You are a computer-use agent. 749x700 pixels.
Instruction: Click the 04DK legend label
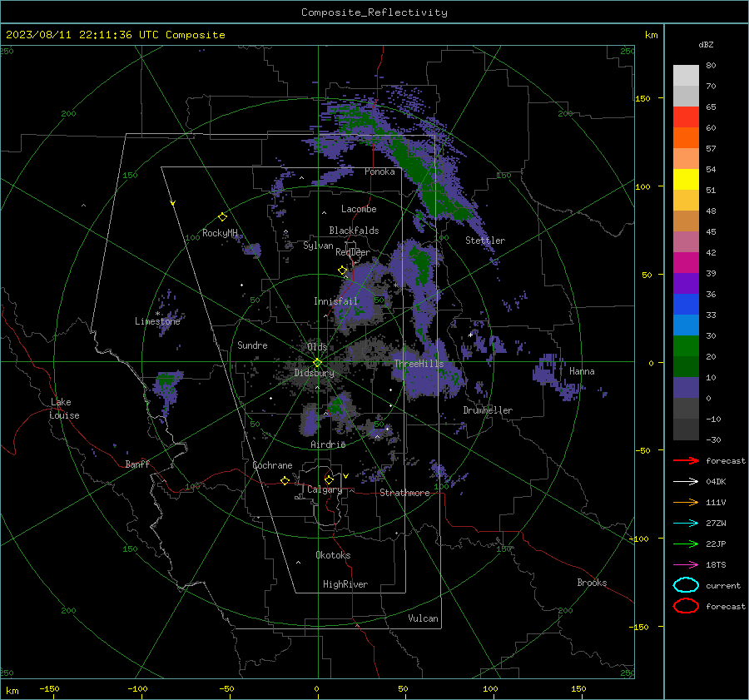point(716,482)
